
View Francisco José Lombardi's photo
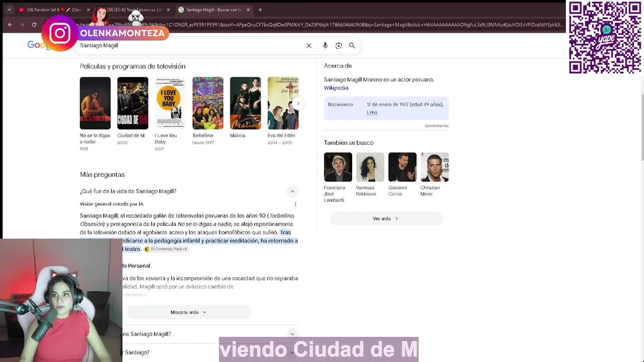(338, 167)
